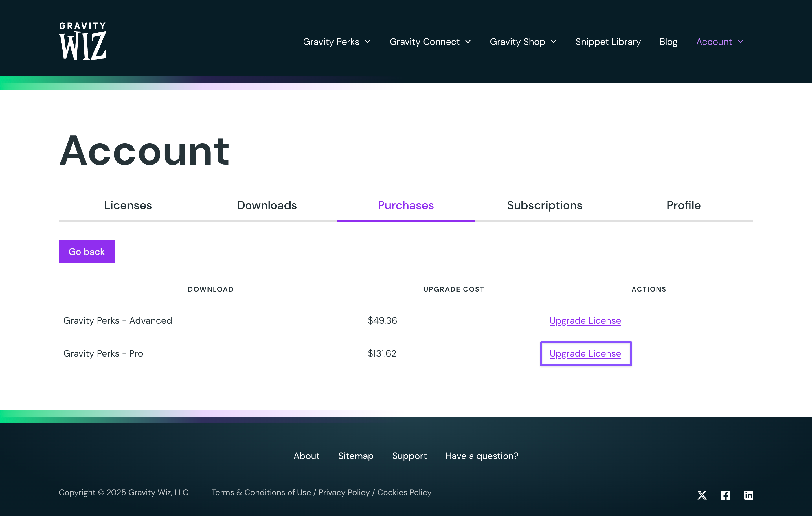812x516 pixels.
Task: Select the Gravity Perks – Advanced row text
Action: (x=118, y=320)
